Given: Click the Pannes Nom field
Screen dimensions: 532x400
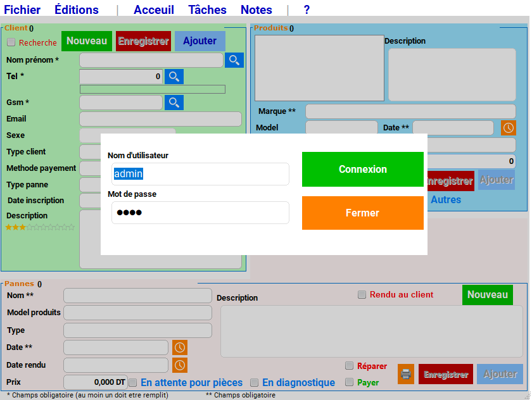Looking at the screenshot, I should (137, 296).
